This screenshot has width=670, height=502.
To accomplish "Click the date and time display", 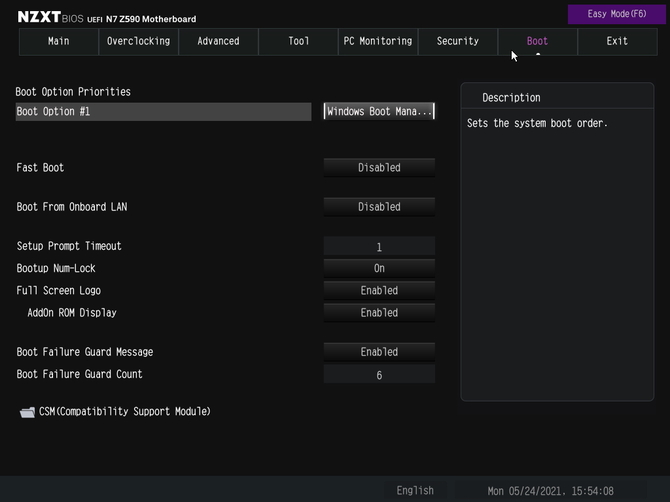I will pyautogui.click(x=550, y=491).
